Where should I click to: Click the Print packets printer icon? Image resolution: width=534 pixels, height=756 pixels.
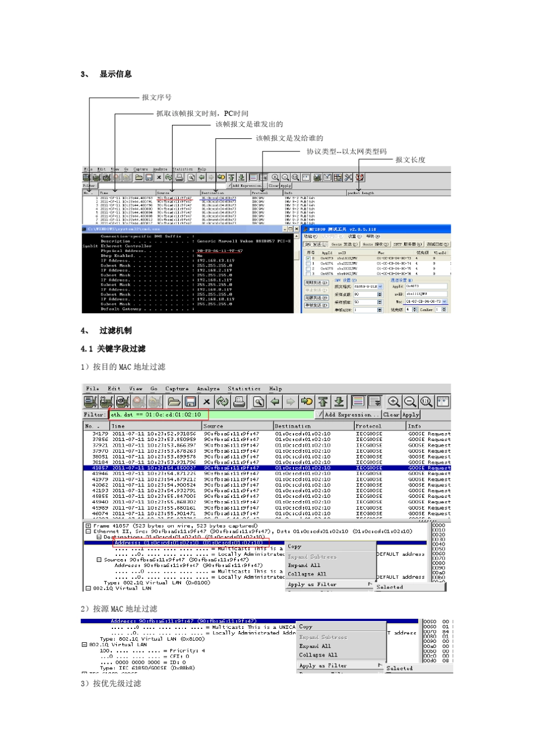[x=239, y=402]
